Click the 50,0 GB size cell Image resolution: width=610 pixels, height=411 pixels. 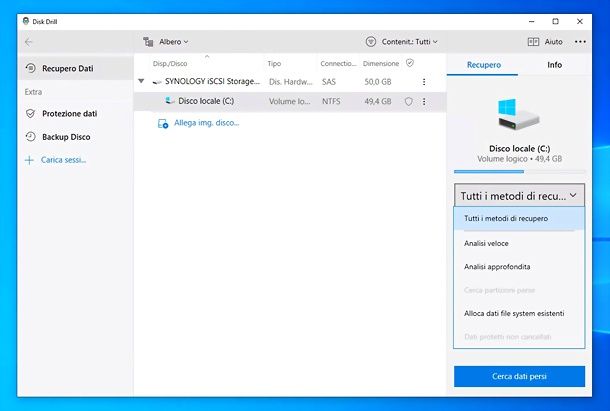pos(378,82)
